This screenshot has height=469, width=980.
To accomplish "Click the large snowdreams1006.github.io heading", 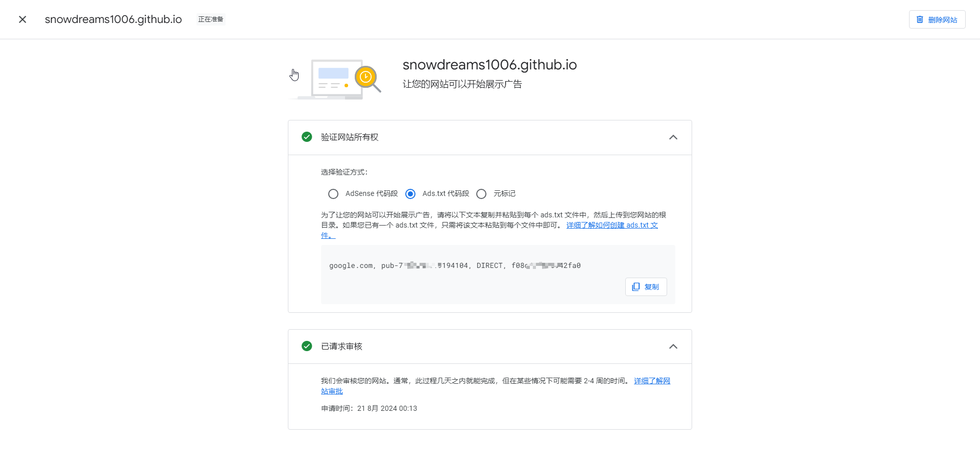I will click(489, 65).
